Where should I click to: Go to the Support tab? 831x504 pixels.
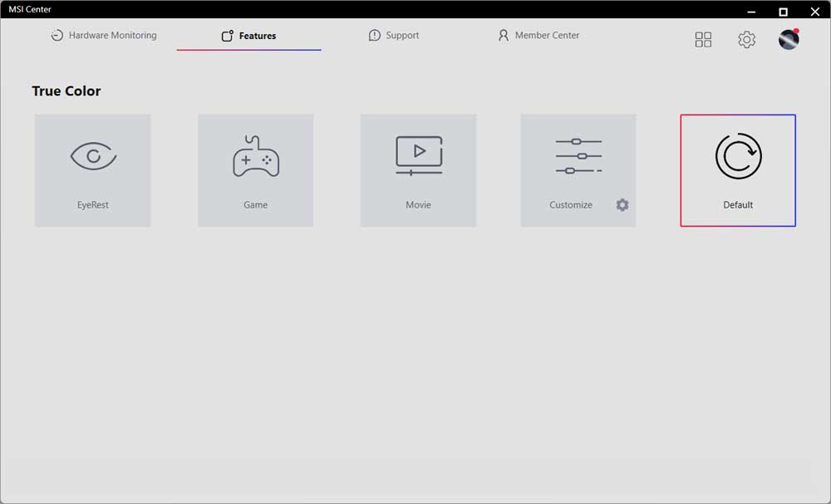[394, 36]
